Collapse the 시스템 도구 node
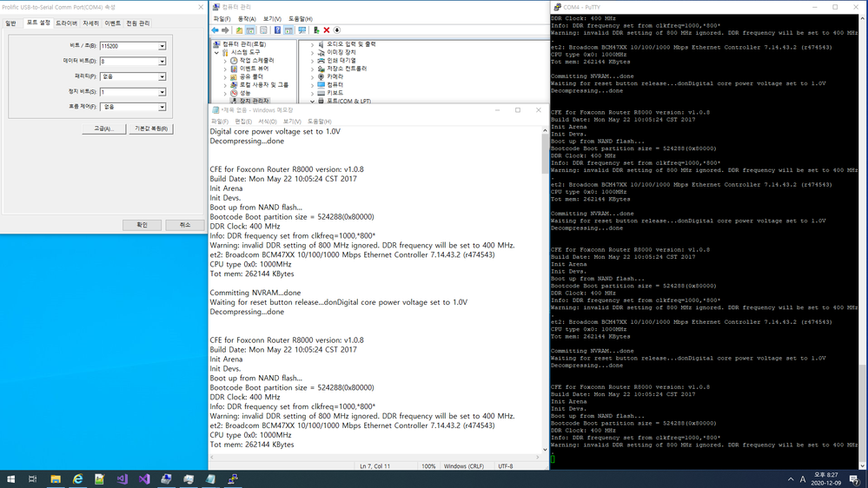868x488 pixels. tap(216, 53)
